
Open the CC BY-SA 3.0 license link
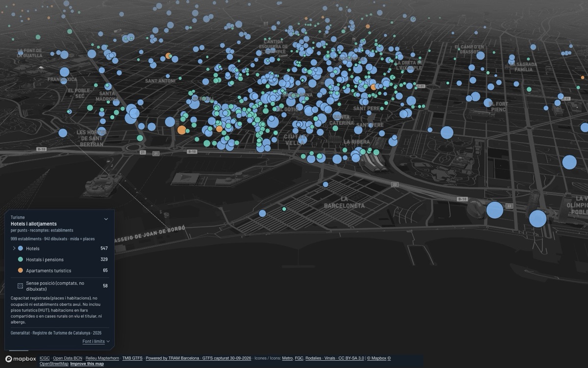click(351, 358)
